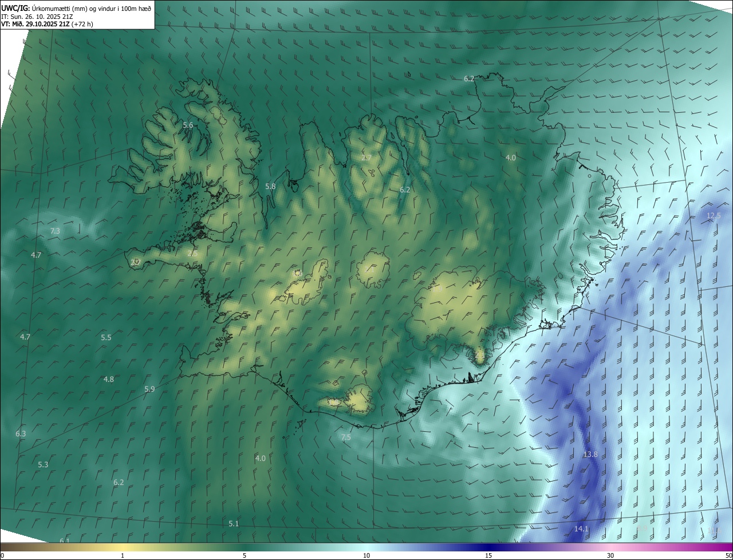This screenshot has width=733, height=560.
Task: Click the 5.9 value label
Action: pyautogui.click(x=149, y=389)
